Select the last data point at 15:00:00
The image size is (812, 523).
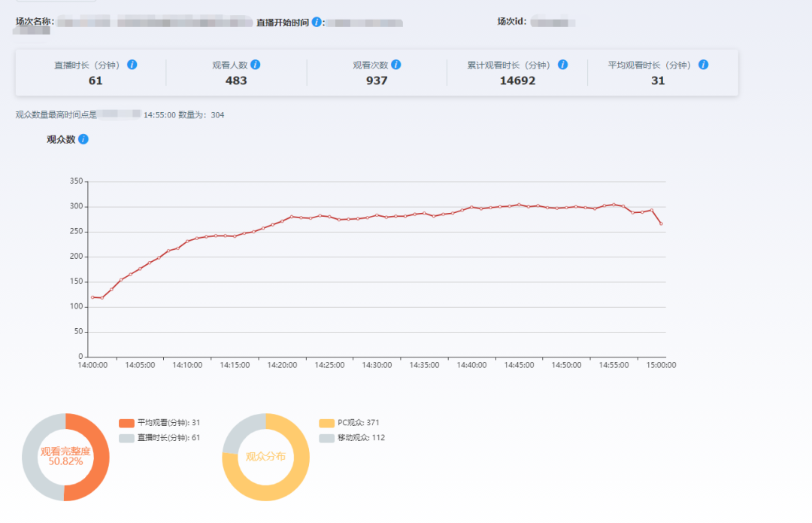[x=662, y=223]
